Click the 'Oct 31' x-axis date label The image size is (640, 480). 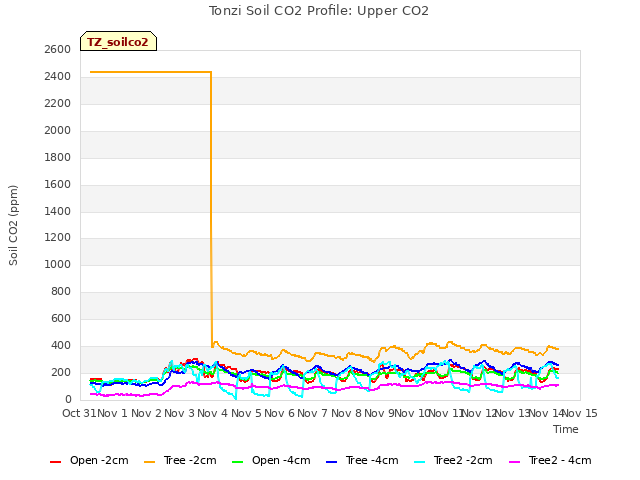coord(79,413)
